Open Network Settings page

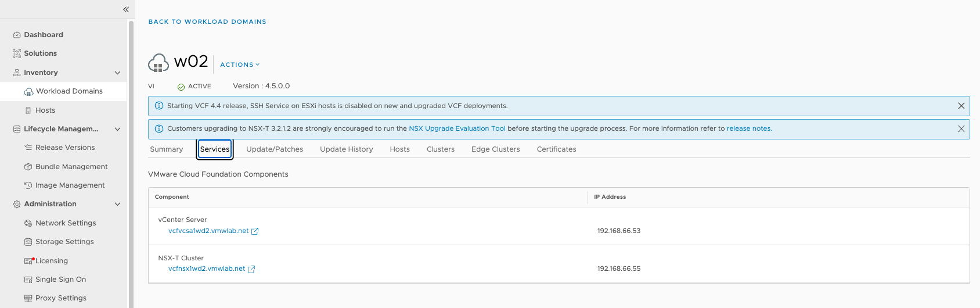tap(66, 223)
